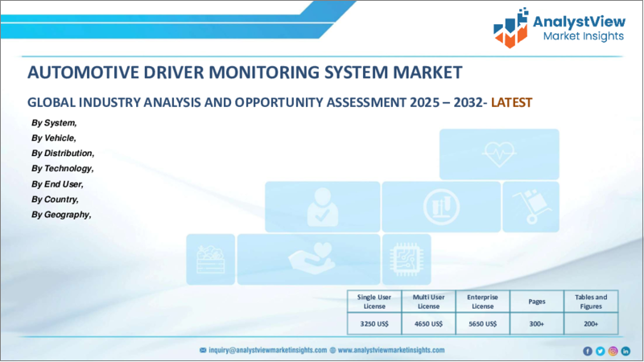
Task: Open the Facebook social icon
Action: pos(587,351)
